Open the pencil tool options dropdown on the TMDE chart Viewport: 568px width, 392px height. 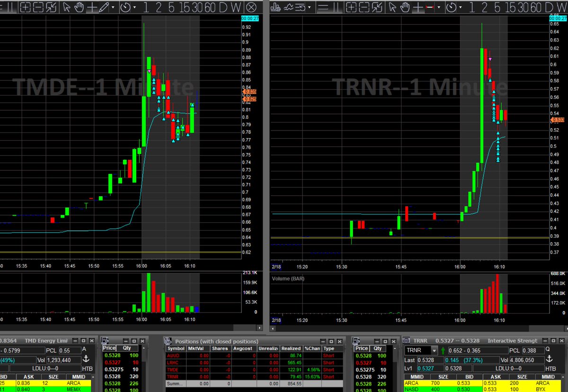[113, 8]
